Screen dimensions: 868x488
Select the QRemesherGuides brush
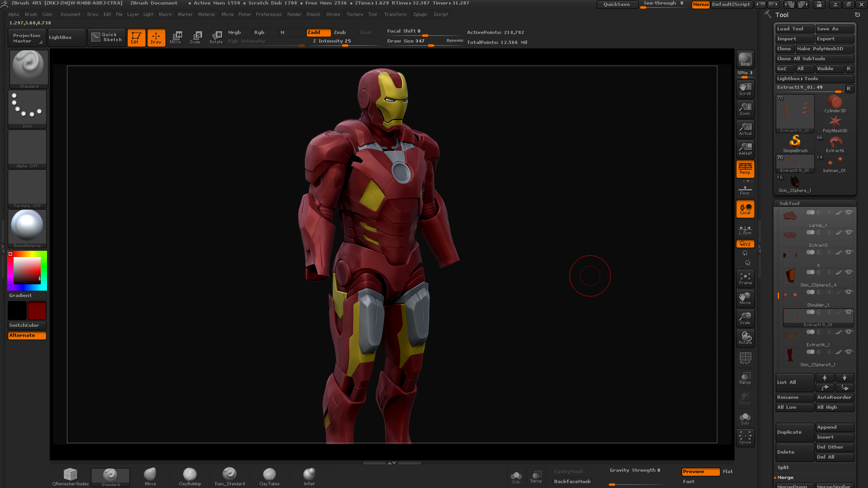pyautogui.click(x=70, y=477)
